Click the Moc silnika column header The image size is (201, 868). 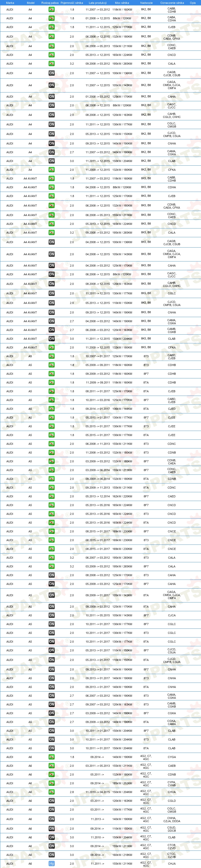[122, 3]
